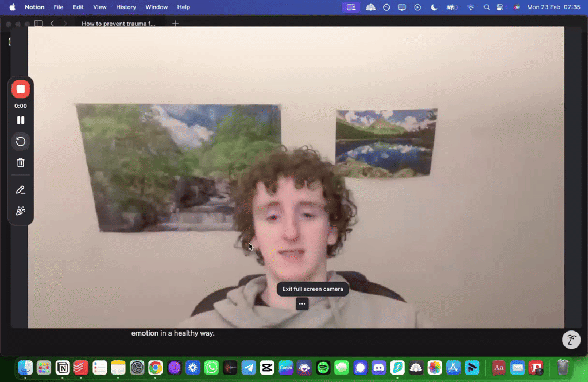Open Finder from the dock
The height and width of the screenshot is (382, 588).
25,368
